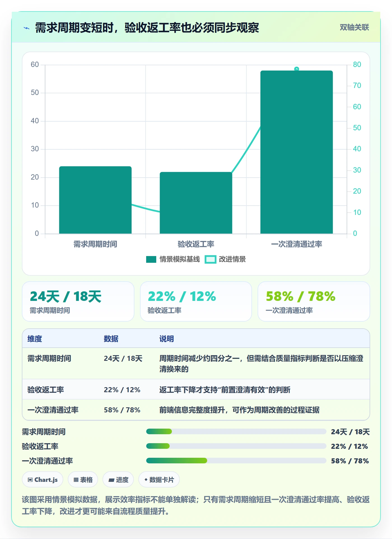Viewport: 392px width, 539px height.
Task: Click the 需求周期时间 bar in the chart
Action: coord(95,200)
